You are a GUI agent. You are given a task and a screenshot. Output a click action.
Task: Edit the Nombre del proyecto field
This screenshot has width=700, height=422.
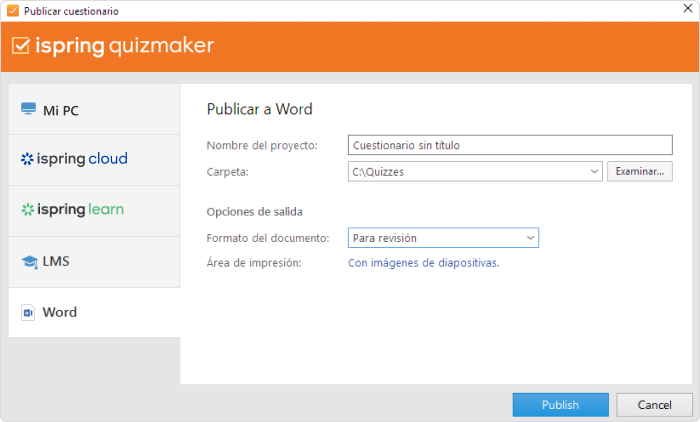tap(510, 145)
